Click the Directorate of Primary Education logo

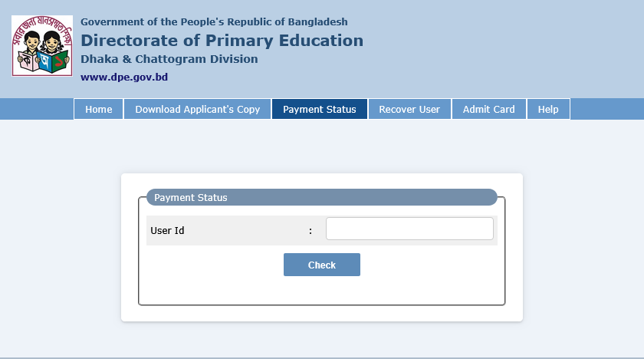(x=42, y=45)
